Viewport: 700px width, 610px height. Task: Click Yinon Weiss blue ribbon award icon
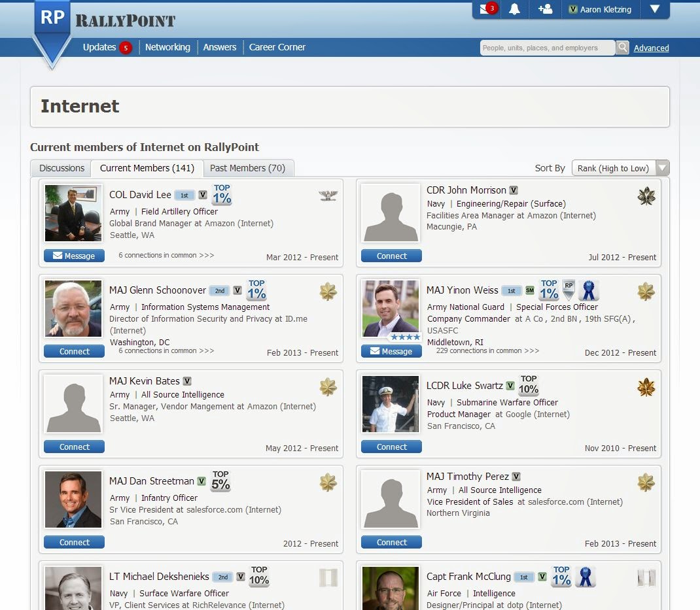[588, 290]
